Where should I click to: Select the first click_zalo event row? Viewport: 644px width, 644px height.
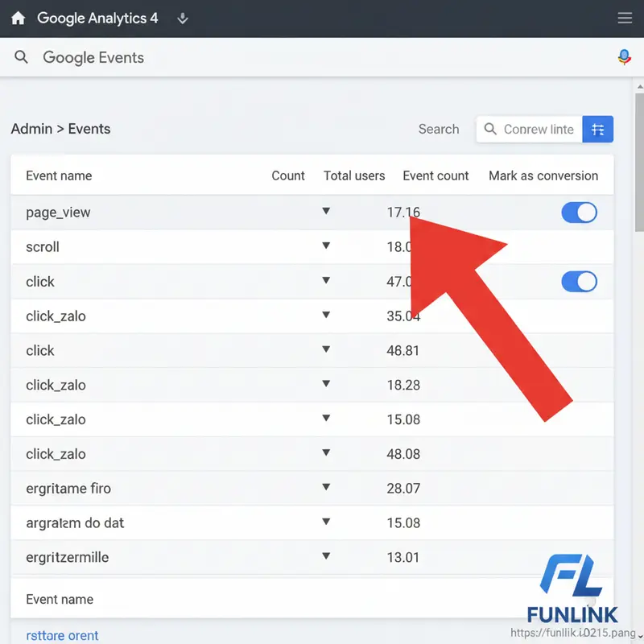[x=56, y=316]
